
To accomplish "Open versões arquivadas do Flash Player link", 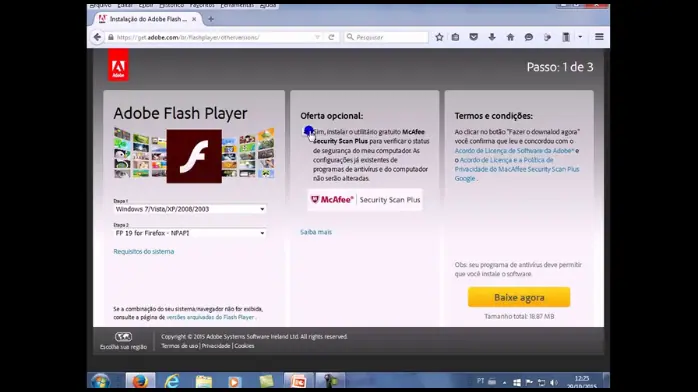I will [x=210, y=317].
